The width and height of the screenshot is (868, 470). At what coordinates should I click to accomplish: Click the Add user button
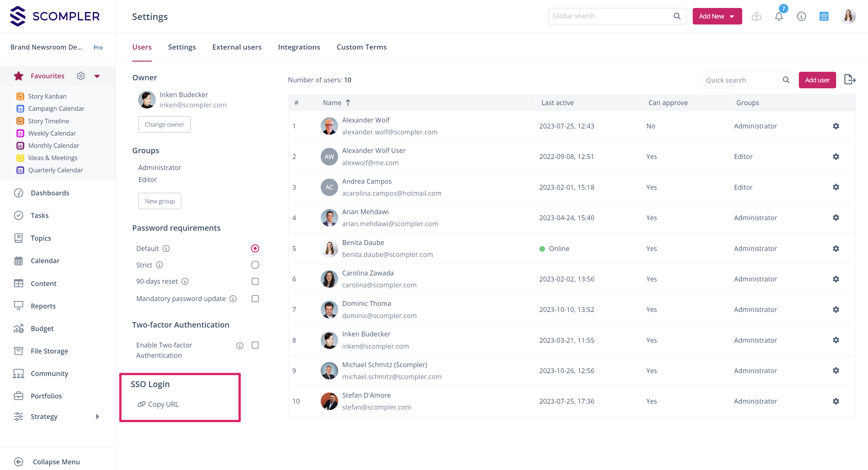pyautogui.click(x=817, y=80)
